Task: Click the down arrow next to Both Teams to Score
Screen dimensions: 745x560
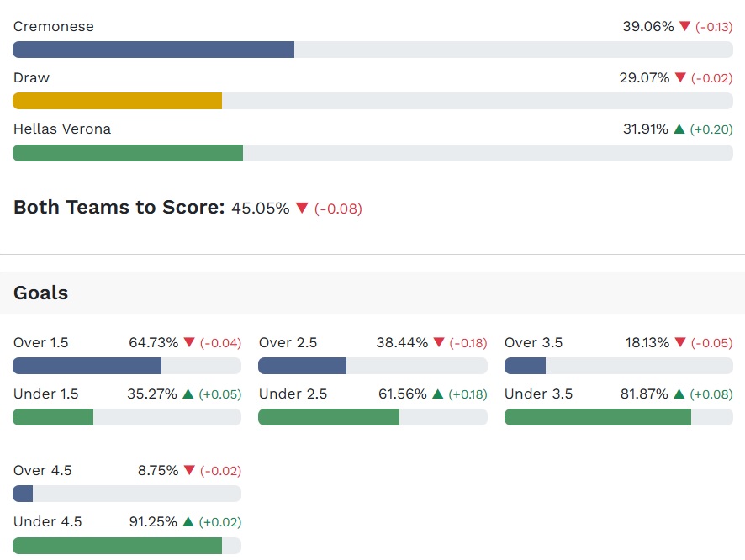Action: tap(302, 208)
